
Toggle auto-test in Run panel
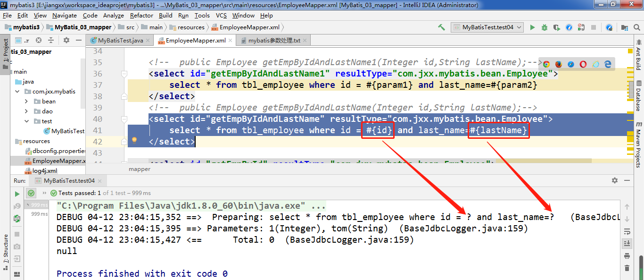click(17, 218)
